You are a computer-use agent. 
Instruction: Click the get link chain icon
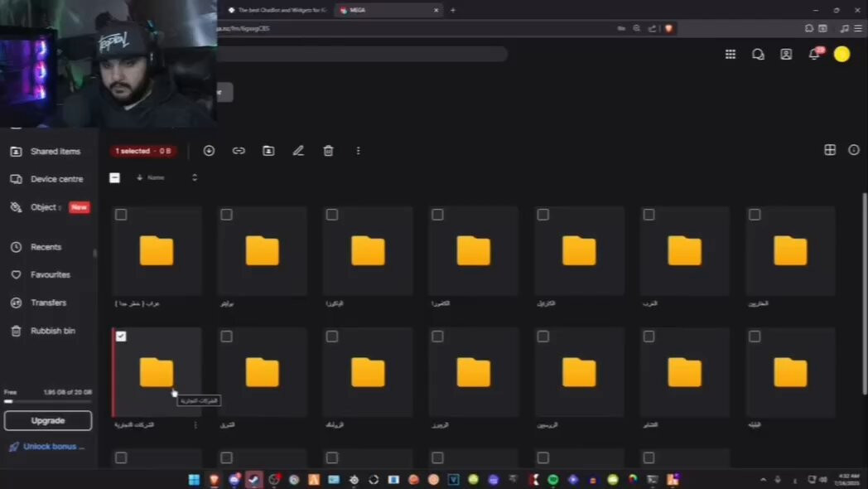point(239,151)
